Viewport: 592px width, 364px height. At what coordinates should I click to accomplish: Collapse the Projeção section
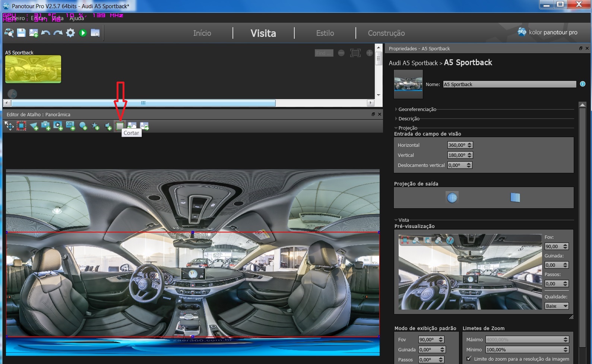[396, 128]
